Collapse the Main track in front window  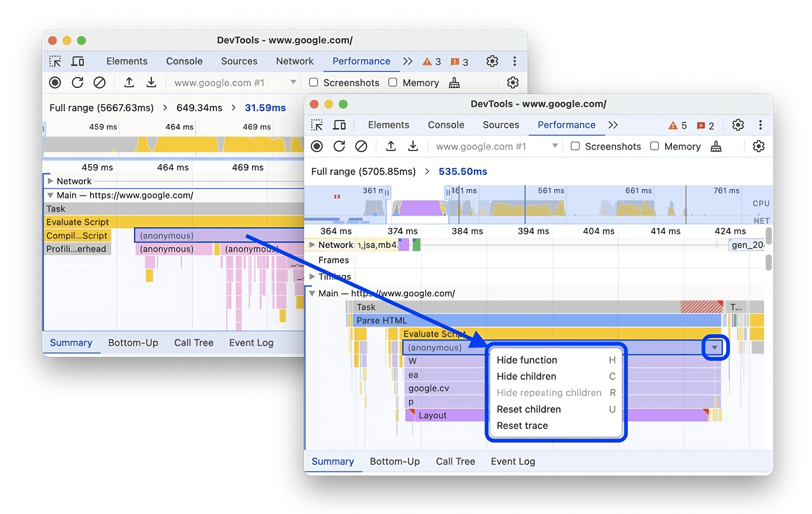click(x=312, y=293)
